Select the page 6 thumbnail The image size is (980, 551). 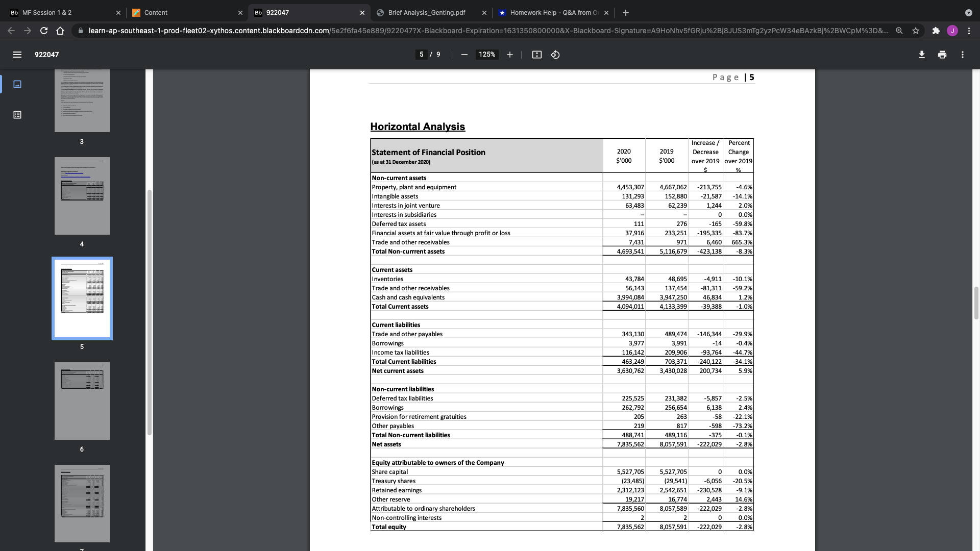[82, 401]
